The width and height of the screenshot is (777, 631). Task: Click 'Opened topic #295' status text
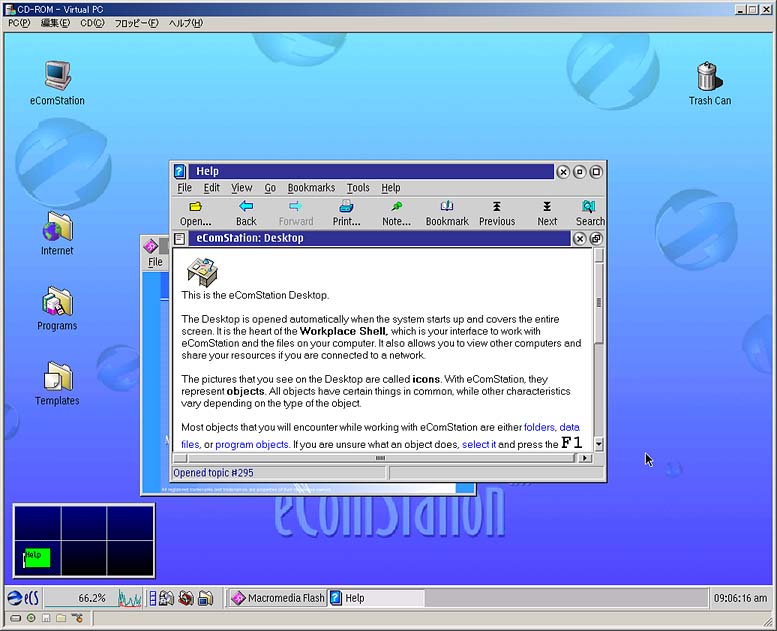213,473
